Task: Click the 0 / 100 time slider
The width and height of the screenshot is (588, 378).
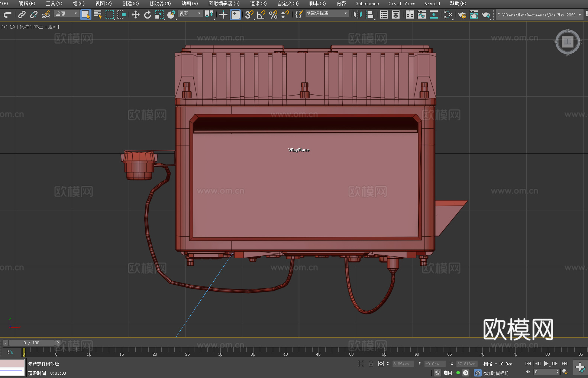Action: pos(31,343)
